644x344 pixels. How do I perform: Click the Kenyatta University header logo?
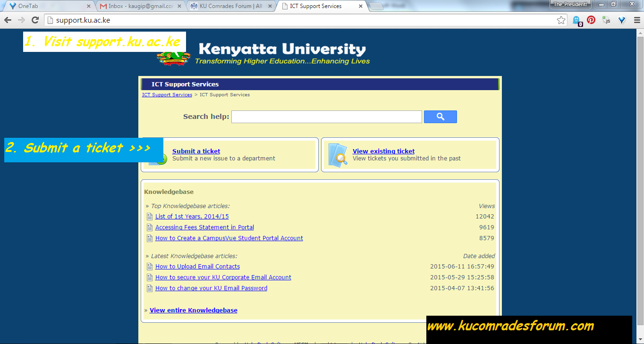click(263, 54)
